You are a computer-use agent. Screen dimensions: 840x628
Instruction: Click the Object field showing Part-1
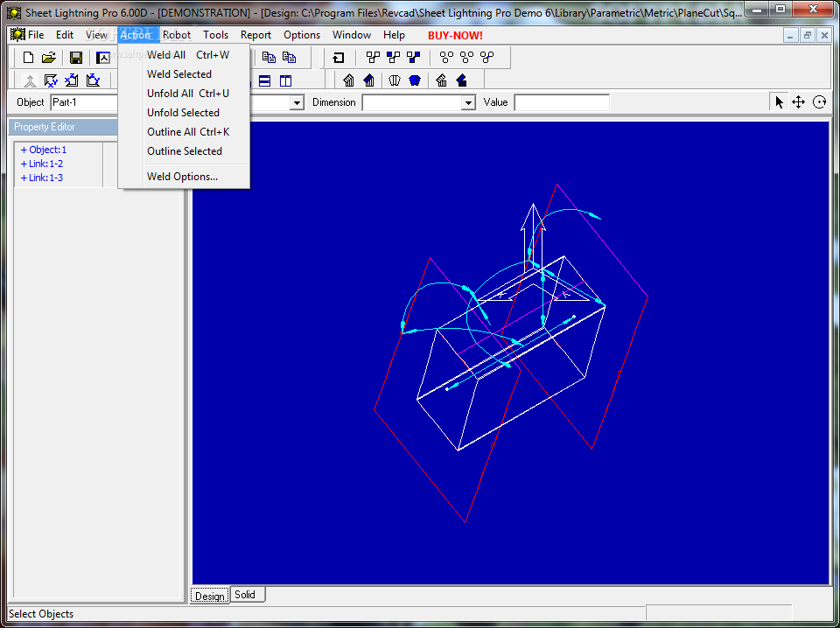pyautogui.click(x=84, y=102)
